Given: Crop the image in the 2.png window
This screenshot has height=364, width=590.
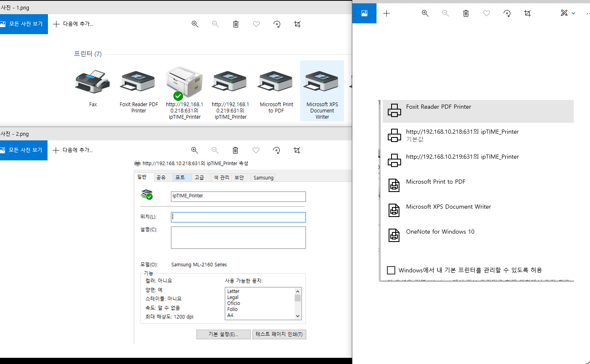Looking at the screenshot, I should [x=297, y=150].
